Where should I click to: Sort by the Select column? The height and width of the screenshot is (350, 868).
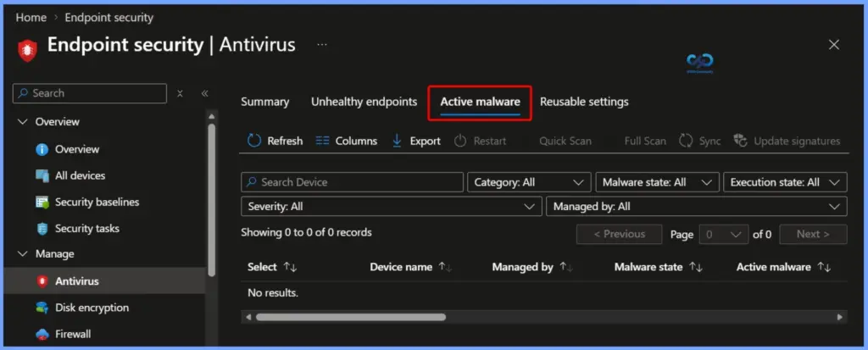point(272,267)
